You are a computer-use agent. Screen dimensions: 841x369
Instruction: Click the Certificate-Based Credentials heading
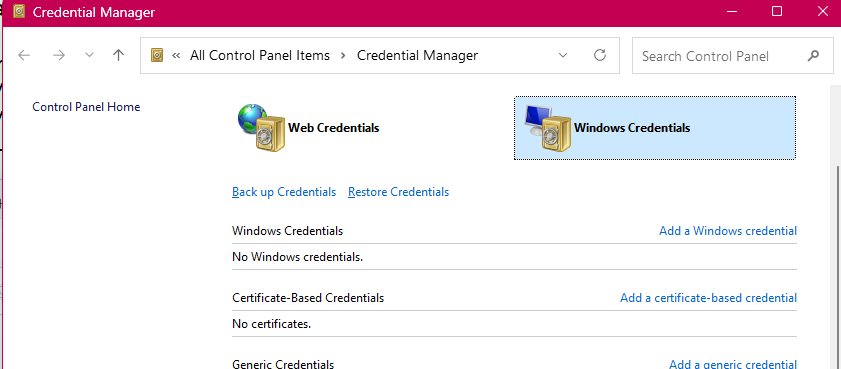pos(308,298)
